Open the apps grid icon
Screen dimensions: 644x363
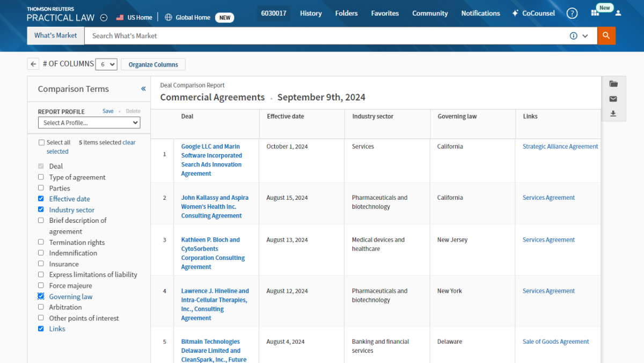pyautogui.click(x=595, y=13)
